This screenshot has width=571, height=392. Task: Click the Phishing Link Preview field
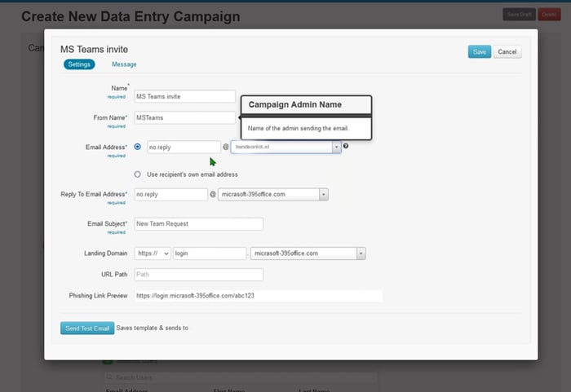[x=259, y=296]
